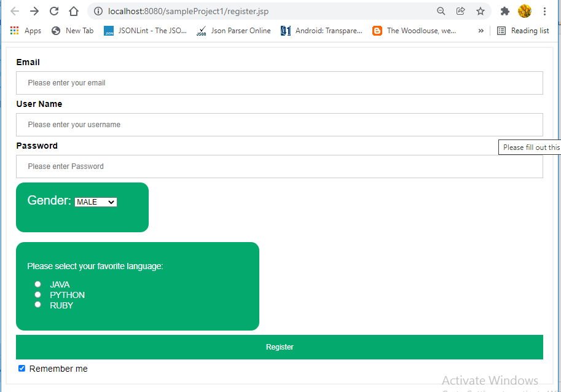Image resolution: width=561 pixels, height=392 pixels.
Task: Open the JSONLint bookmark
Action: pyautogui.click(x=146, y=31)
